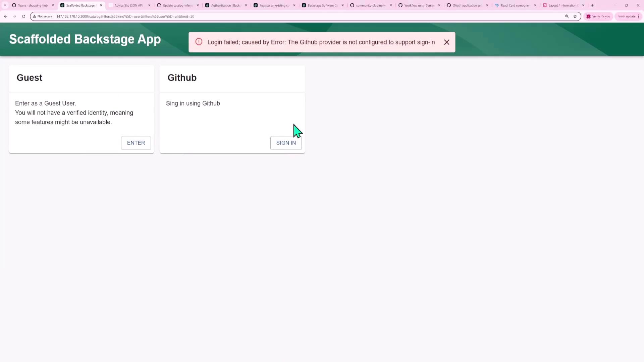644x362 pixels.
Task: Close the Update catalog-info tab
Action: click(x=198, y=5)
